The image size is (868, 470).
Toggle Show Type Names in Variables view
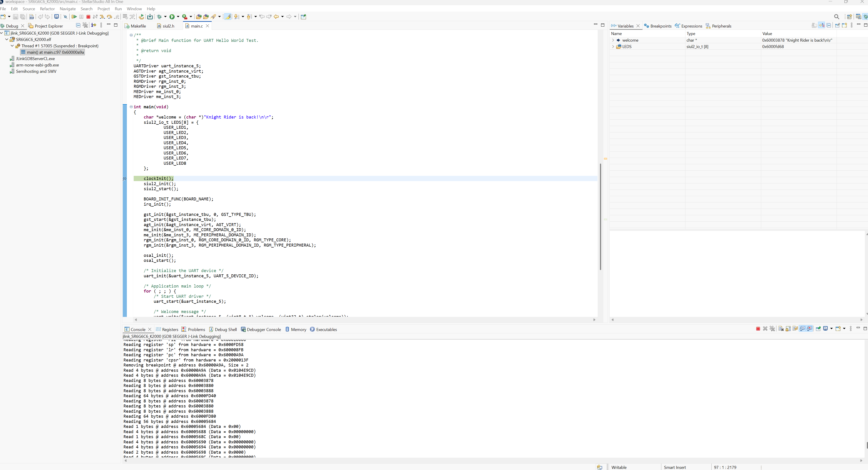(814, 25)
